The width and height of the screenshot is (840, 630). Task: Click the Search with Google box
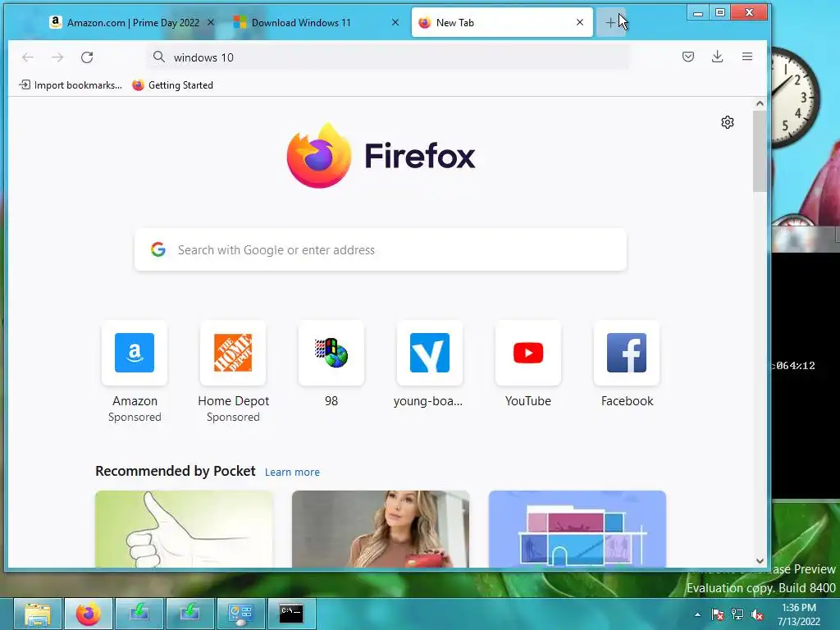[381, 249]
